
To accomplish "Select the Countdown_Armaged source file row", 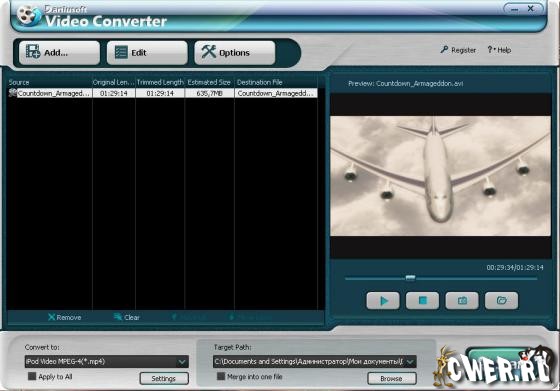I will coord(163,93).
